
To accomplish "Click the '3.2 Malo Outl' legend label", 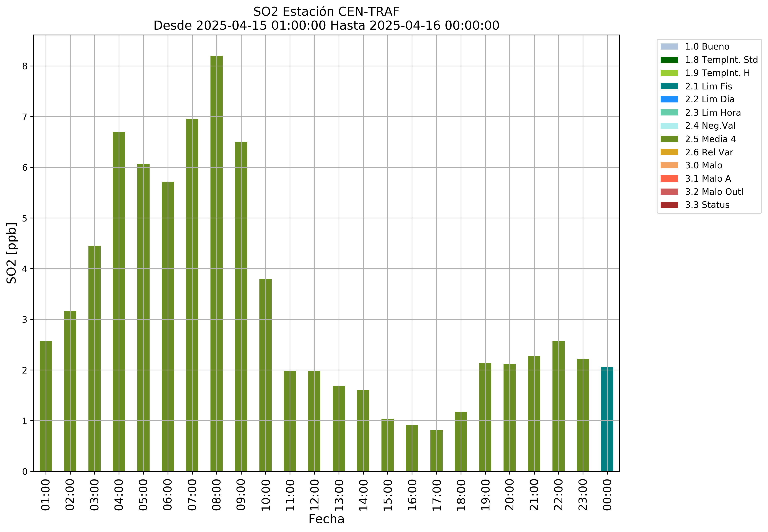I will (x=714, y=192).
